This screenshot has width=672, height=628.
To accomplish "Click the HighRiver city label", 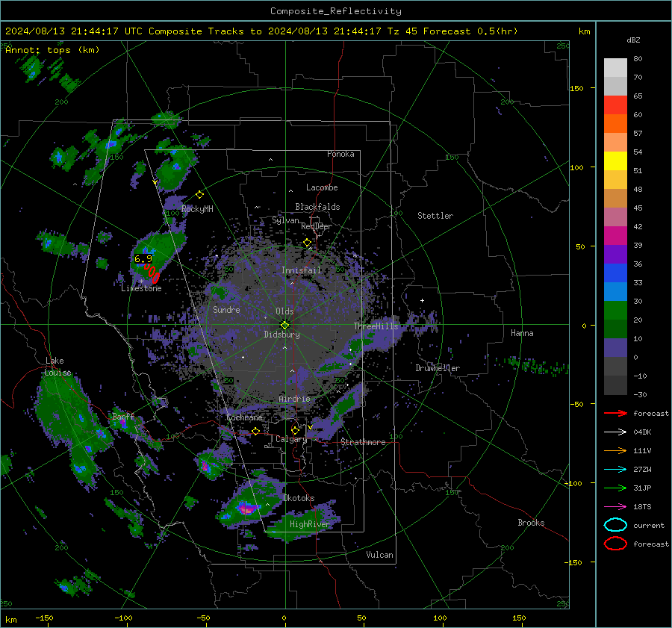I will pyautogui.click(x=309, y=524).
